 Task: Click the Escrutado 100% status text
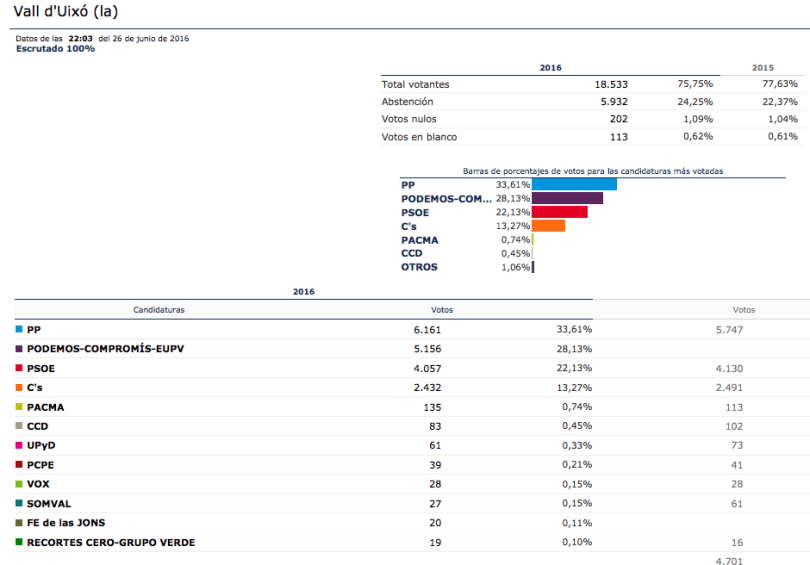tap(55, 48)
